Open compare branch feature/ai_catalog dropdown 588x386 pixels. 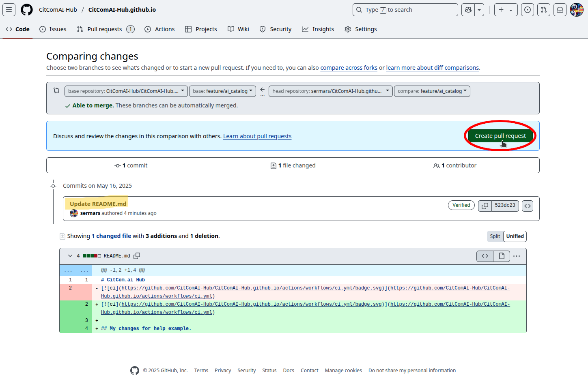click(432, 91)
